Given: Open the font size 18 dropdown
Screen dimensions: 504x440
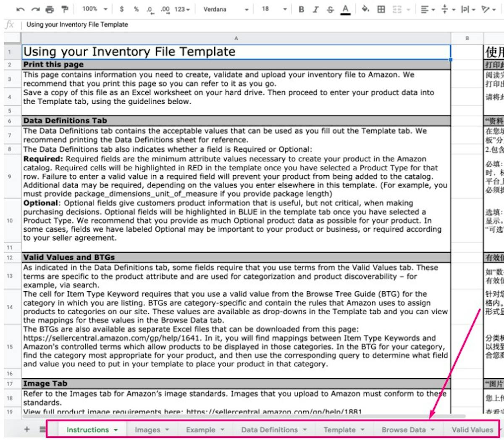Looking at the screenshot, I should [274, 9].
